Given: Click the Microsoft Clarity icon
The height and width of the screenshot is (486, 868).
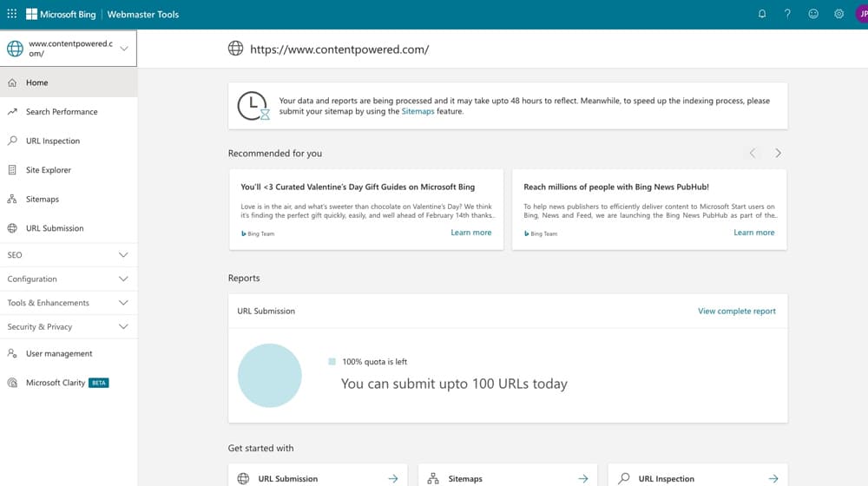Looking at the screenshot, I should [12, 383].
